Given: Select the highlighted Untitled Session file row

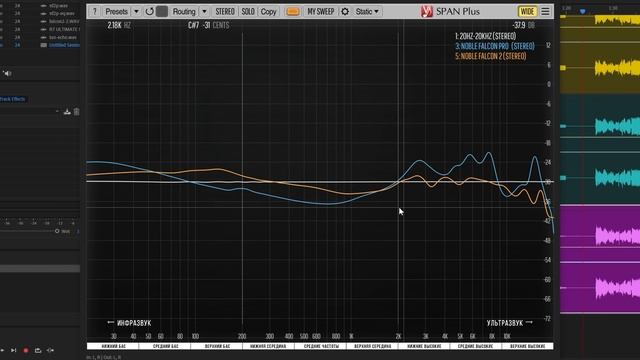Looking at the screenshot, I should point(40,45).
